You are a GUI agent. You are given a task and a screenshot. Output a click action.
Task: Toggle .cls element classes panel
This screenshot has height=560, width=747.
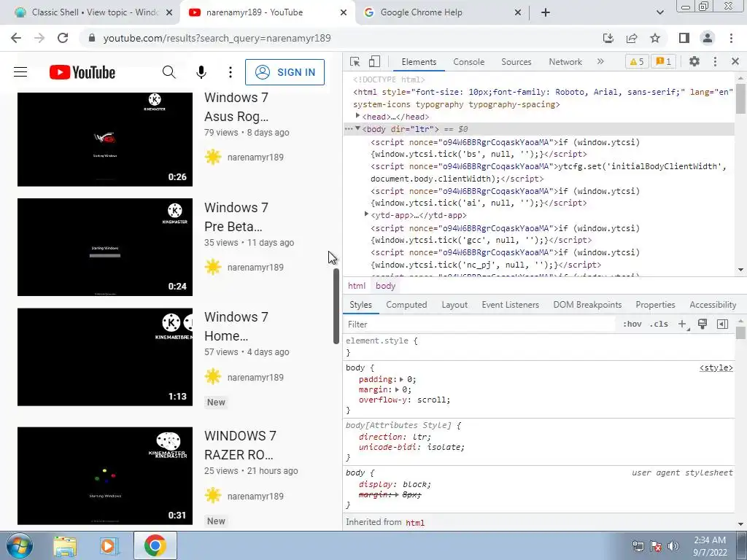659,324
